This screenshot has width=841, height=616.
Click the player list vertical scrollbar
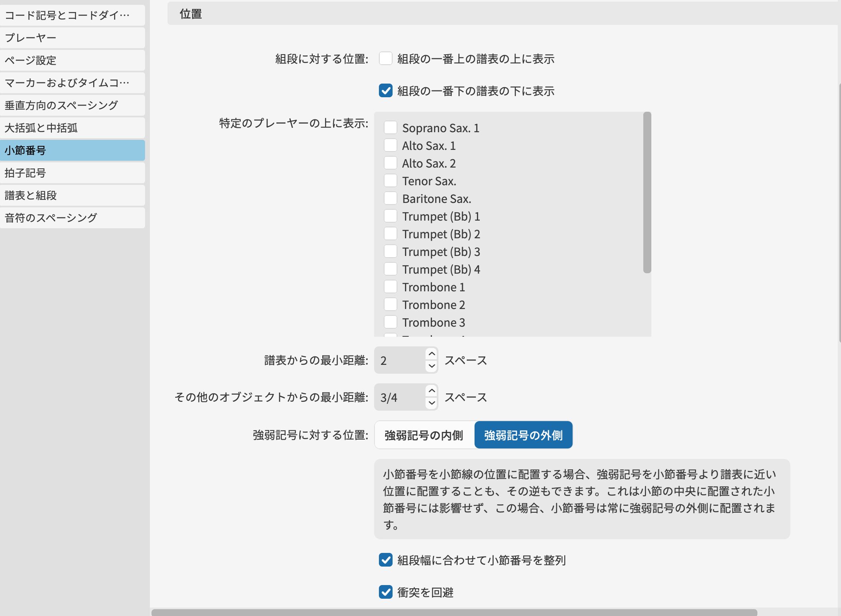[x=647, y=193]
